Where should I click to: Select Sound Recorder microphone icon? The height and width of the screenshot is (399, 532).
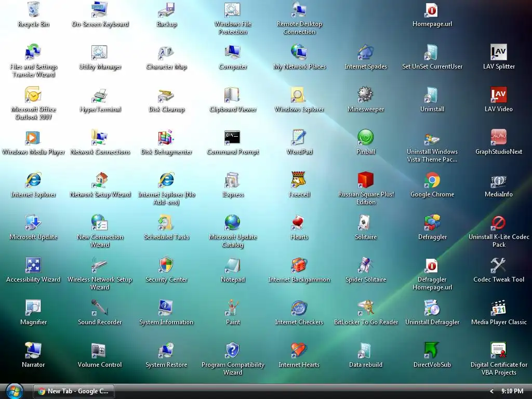[x=100, y=308]
